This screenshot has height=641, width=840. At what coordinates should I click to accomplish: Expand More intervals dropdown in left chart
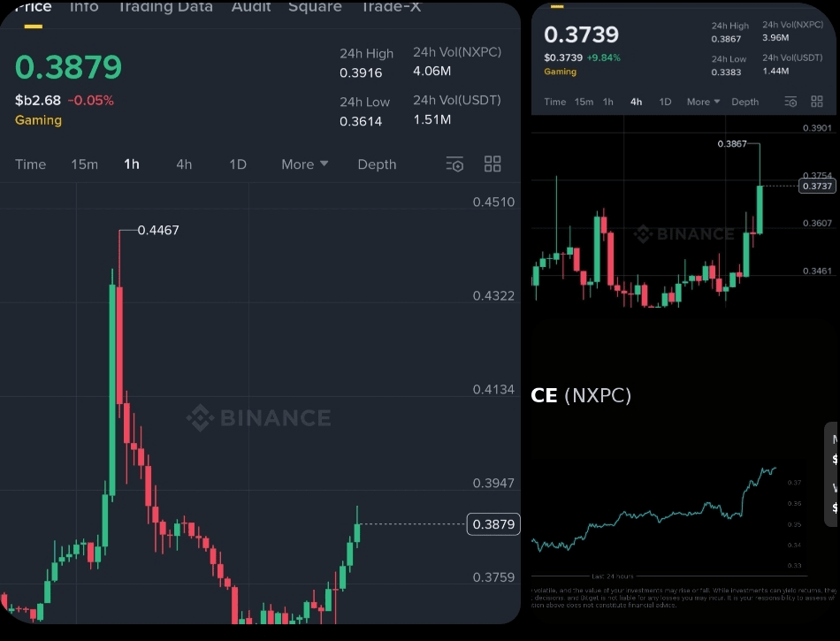pos(305,164)
